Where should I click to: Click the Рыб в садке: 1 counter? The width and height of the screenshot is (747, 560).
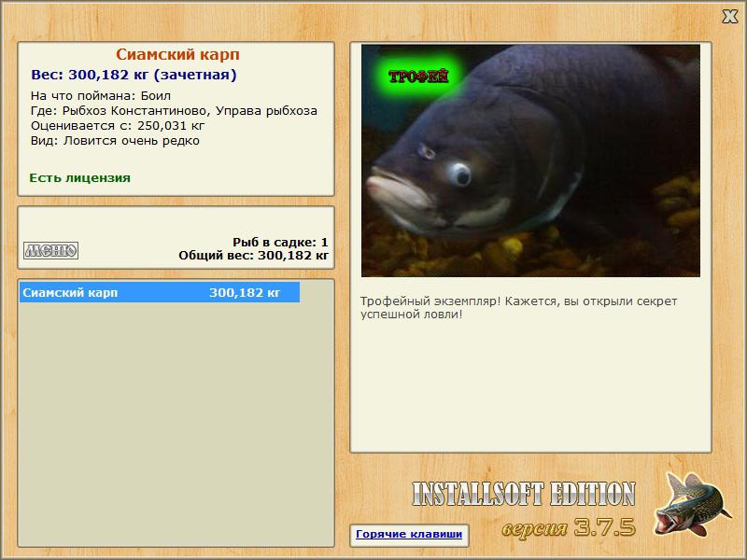point(280,242)
